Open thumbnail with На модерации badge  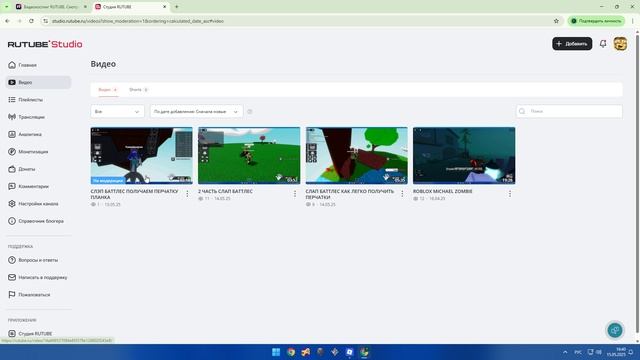tap(142, 156)
